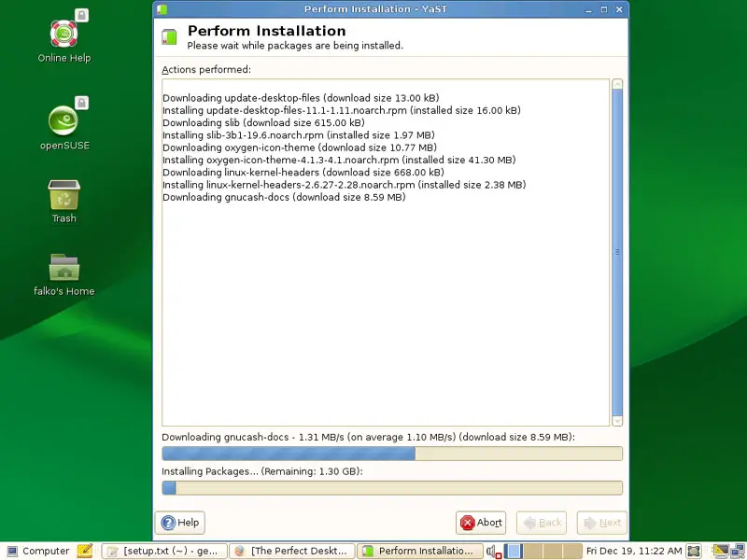Maximize the YaST window

point(604,9)
